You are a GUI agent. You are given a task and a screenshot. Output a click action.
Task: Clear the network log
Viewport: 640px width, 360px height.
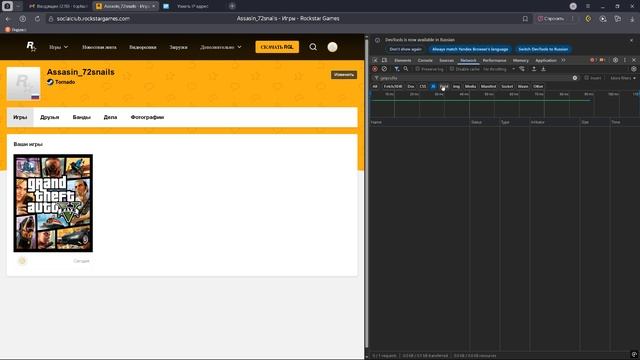[x=384, y=69]
